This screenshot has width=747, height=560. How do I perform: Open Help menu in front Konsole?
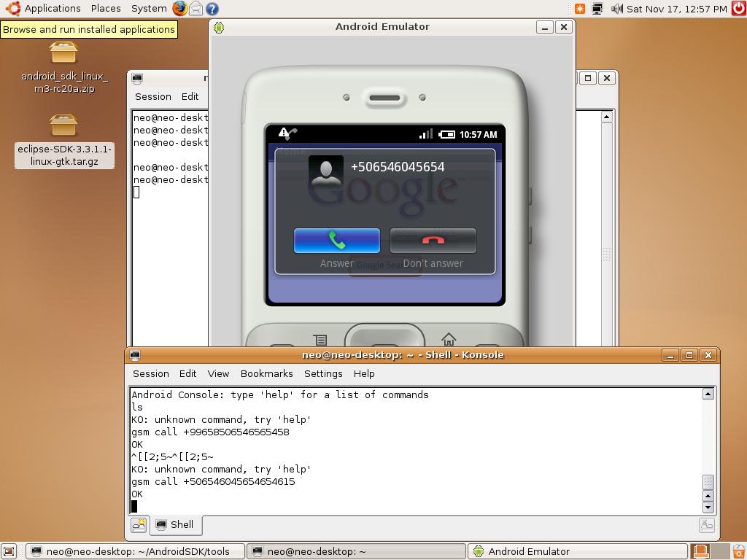(x=364, y=374)
